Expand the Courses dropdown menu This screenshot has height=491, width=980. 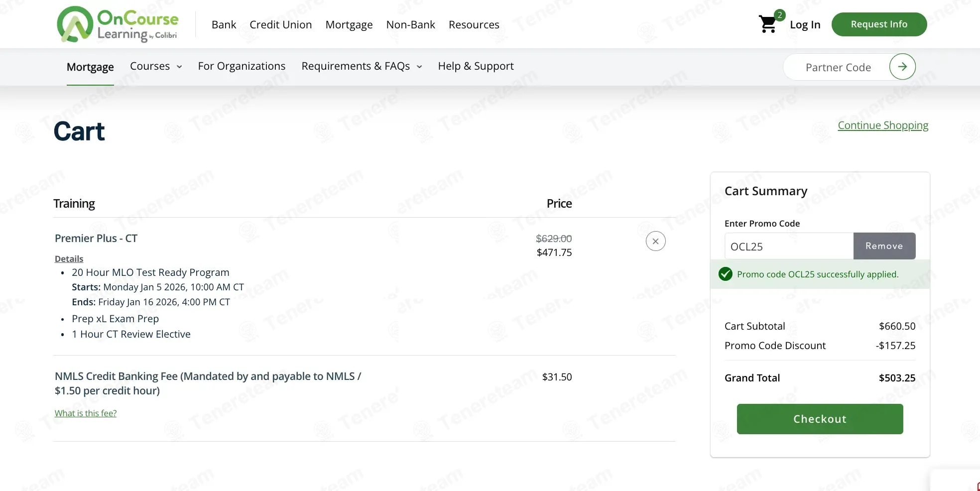[x=156, y=66]
